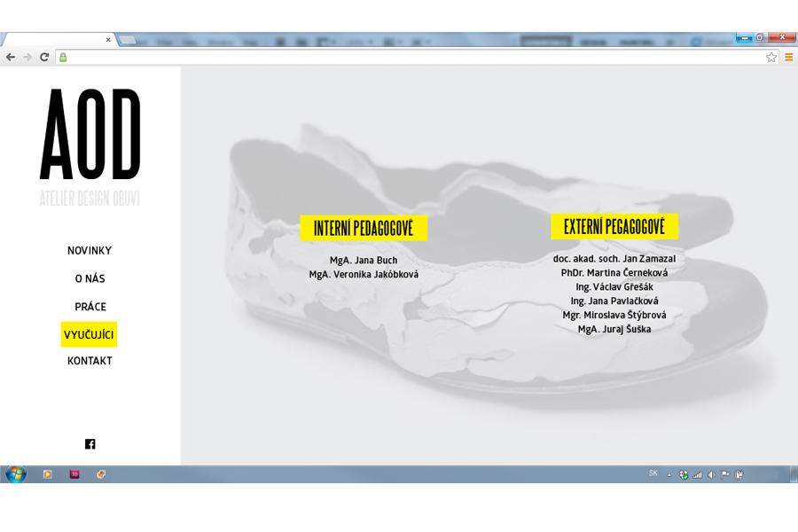Open the Windows Start orb
The image size is (798, 532).
point(15,474)
